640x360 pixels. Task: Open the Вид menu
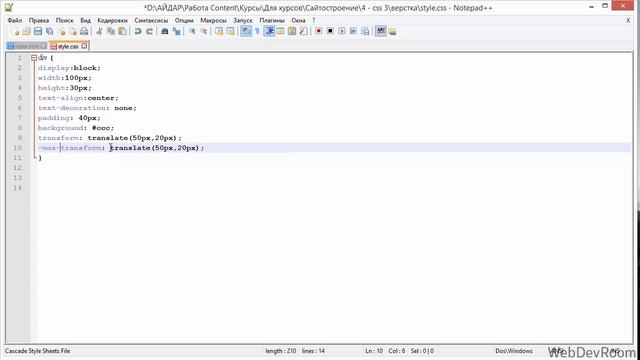[85, 20]
